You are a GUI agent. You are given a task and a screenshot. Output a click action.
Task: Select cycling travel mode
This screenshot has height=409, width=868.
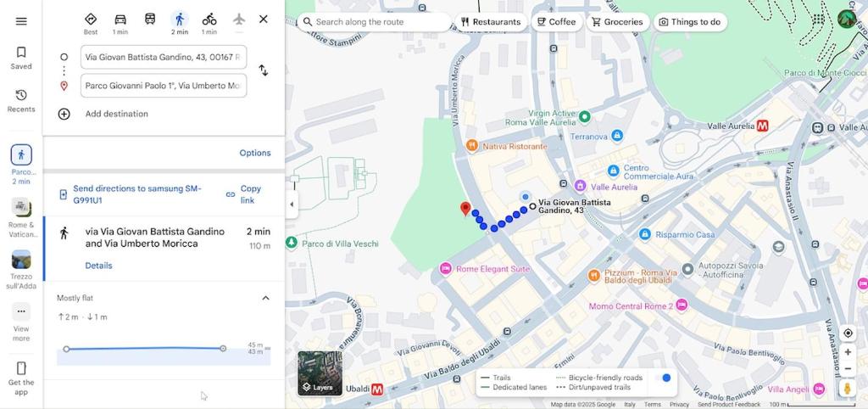(209, 20)
